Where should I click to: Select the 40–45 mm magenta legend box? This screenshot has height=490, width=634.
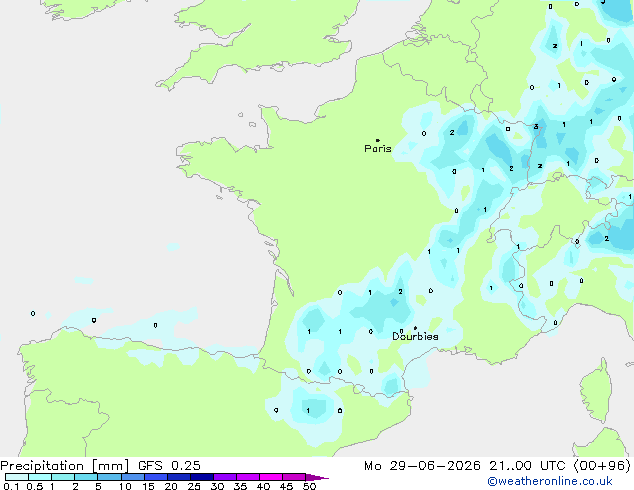(x=271, y=477)
